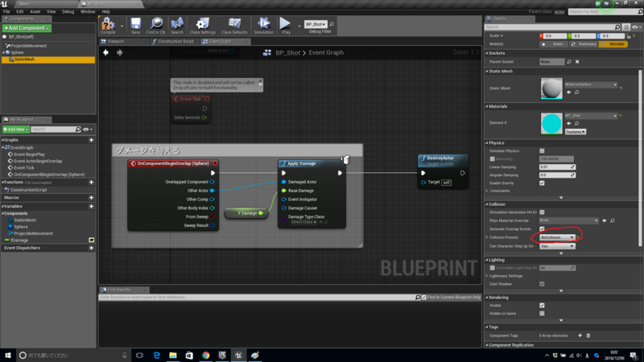Image resolution: width=644 pixels, height=362 pixels.
Task: Select ProjectileMovement component
Action: pos(28,46)
